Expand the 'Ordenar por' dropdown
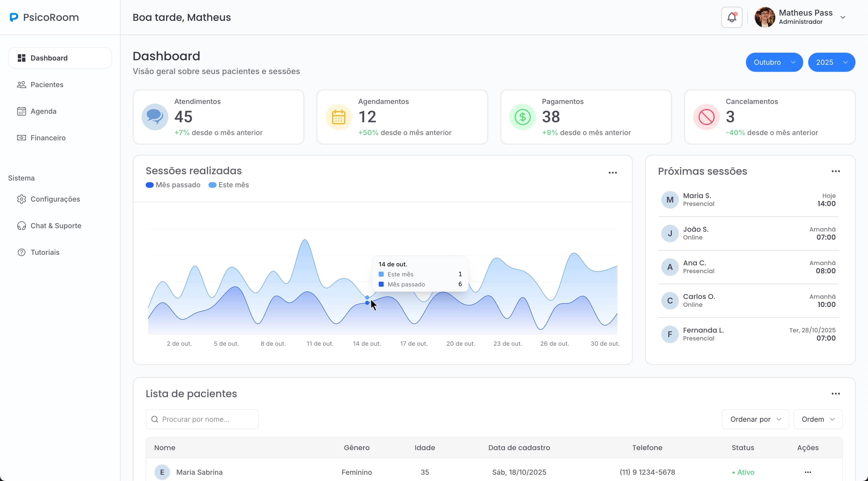Screen dimensions: 868x481 tap(755, 419)
